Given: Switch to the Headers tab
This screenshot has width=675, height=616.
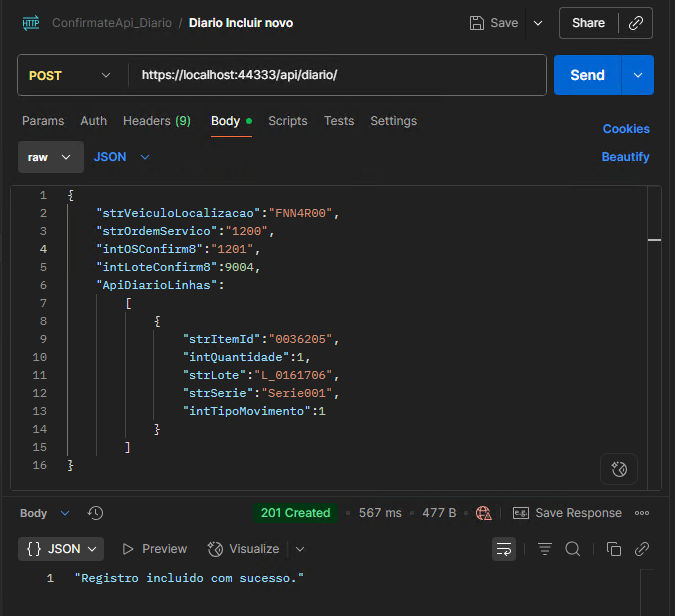Looking at the screenshot, I should (x=157, y=121).
